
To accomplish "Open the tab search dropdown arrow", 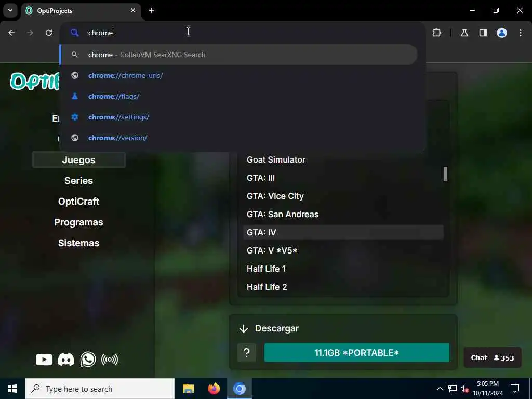I will pyautogui.click(x=10, y=10).
